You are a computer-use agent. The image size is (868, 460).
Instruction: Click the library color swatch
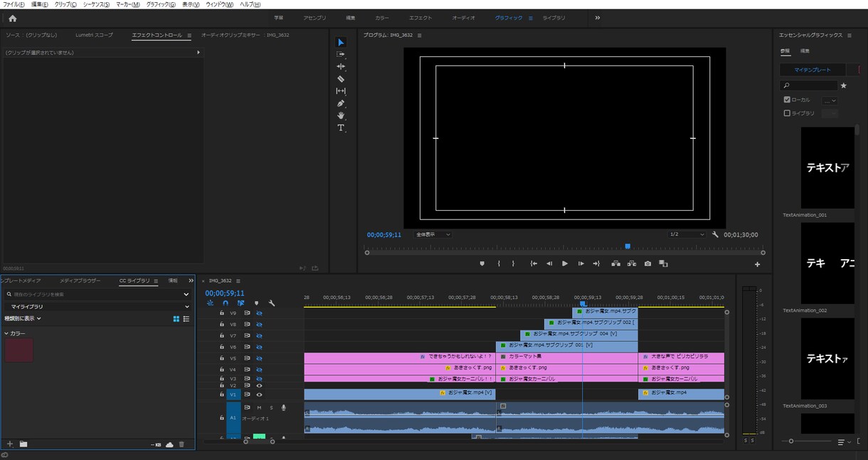pyautogui.click(x=19, y=350)
